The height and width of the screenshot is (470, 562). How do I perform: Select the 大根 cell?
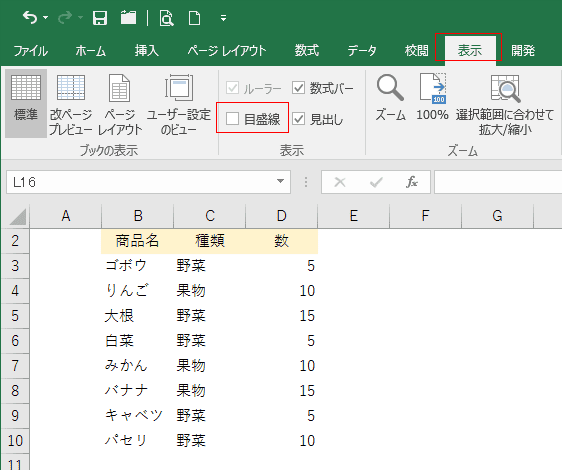pyautogui.click(x=138, y=316)
